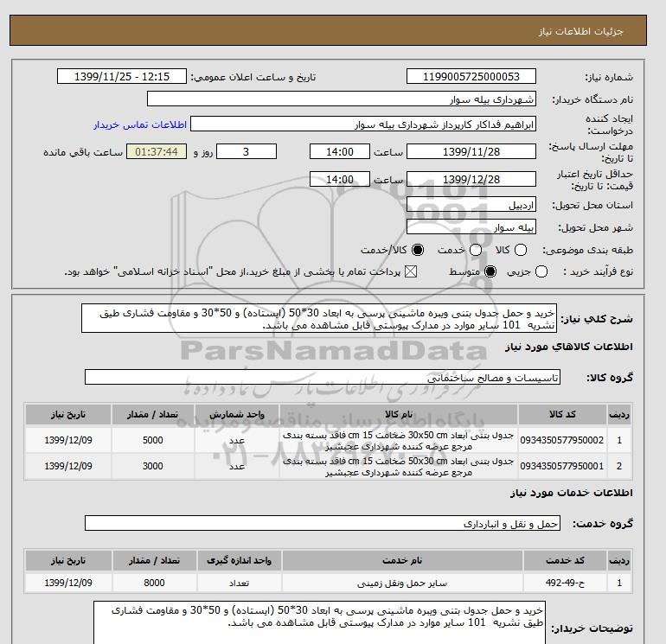This screenshot has height=644, width=666.
Task: Toggle the Islamic treasury payment checkbox
Action: click(x=411, y=271)
